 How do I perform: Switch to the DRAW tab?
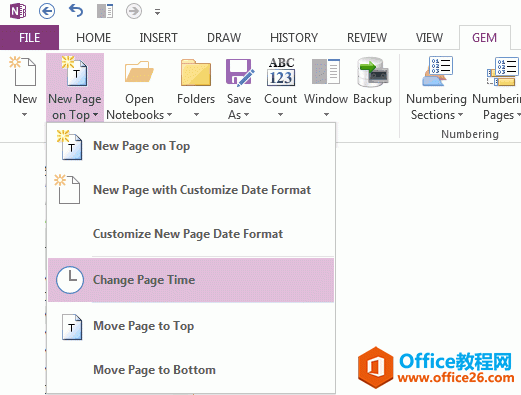[x=224, y=38]
